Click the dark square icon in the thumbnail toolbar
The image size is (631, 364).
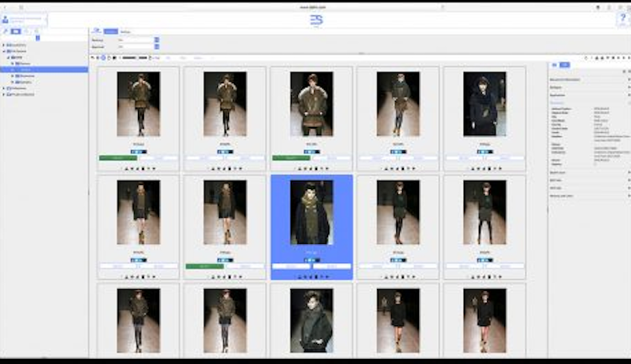tap(114, 58)
